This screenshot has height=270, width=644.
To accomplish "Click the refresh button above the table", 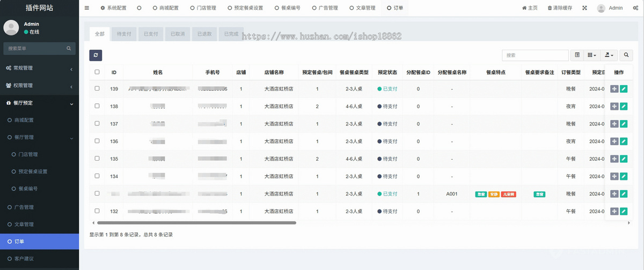I will pos(96,55).
